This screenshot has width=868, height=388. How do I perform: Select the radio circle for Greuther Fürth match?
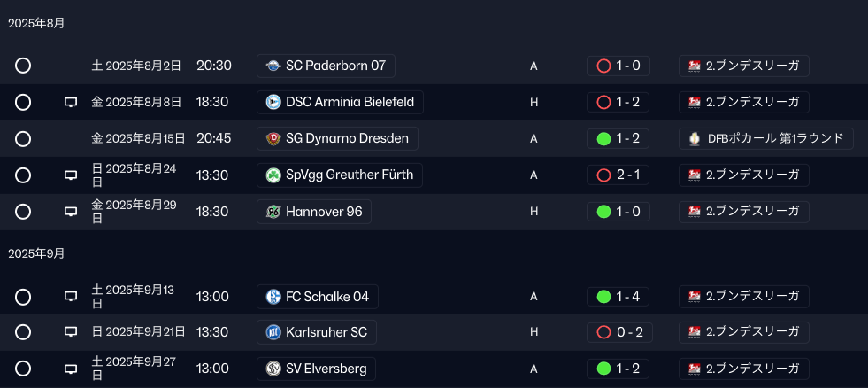click(x=23, y=175)
